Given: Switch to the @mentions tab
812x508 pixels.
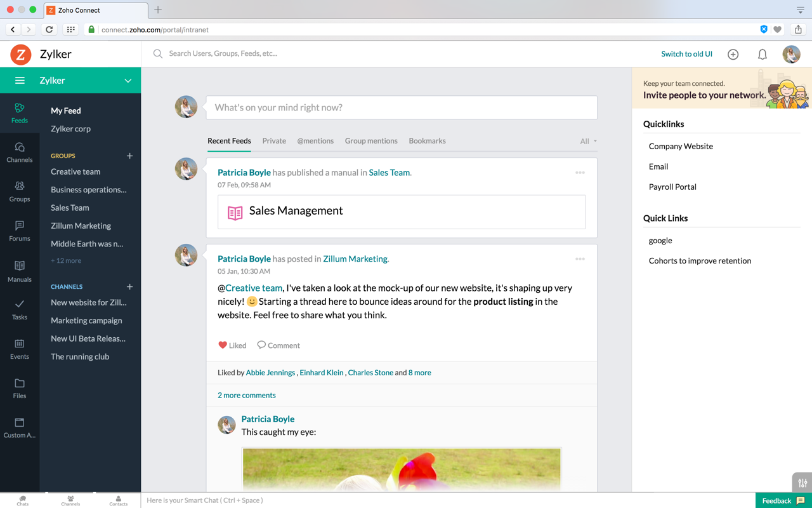Looking at the screenshot, I should [315, 141].
